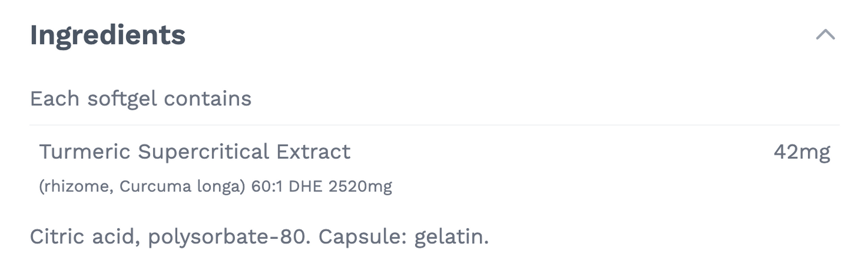Click the "(rhizome," text in the ingredient detail

pos(76,187)
